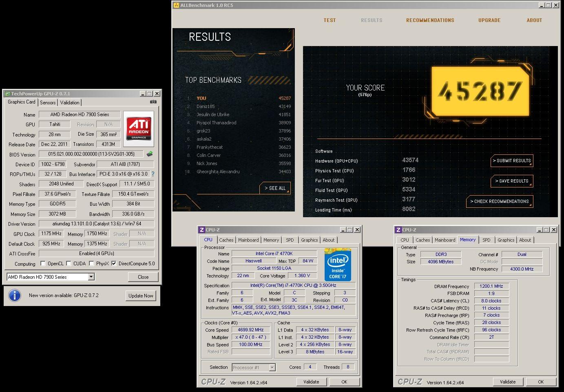
Task: Click the yellow 45287 score badge
Action: [480, 91]
